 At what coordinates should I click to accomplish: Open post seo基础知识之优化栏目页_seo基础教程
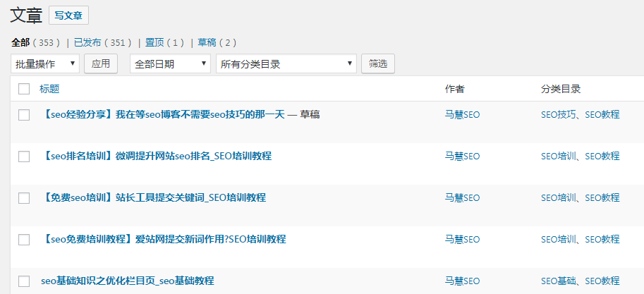click(x=128, y=281)
